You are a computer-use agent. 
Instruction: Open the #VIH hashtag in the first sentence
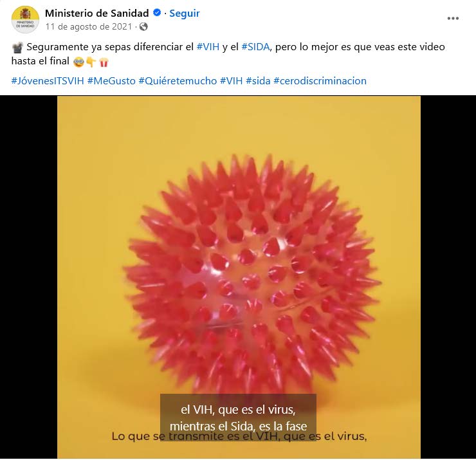click(208, 47)
